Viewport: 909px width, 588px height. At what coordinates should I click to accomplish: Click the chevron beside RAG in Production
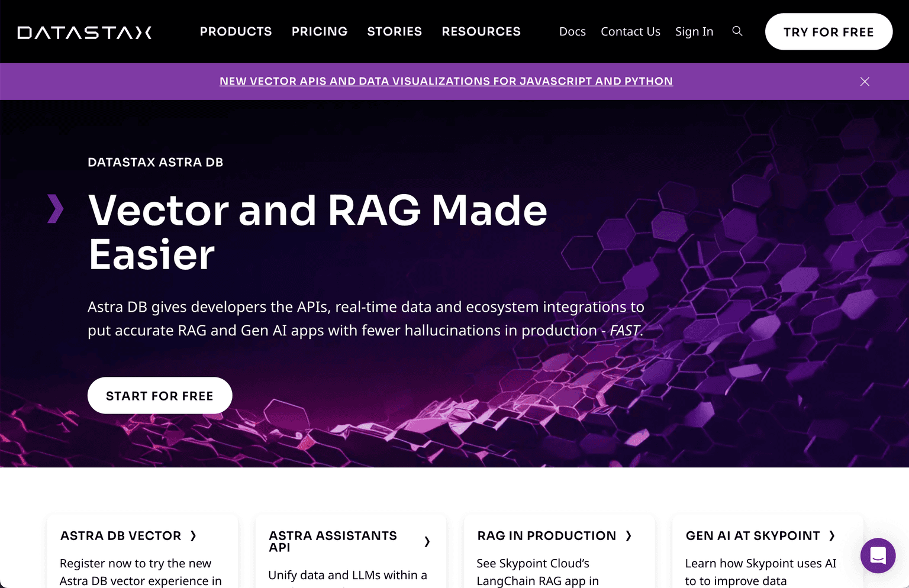pyautogui.click(x=628, y=536)
